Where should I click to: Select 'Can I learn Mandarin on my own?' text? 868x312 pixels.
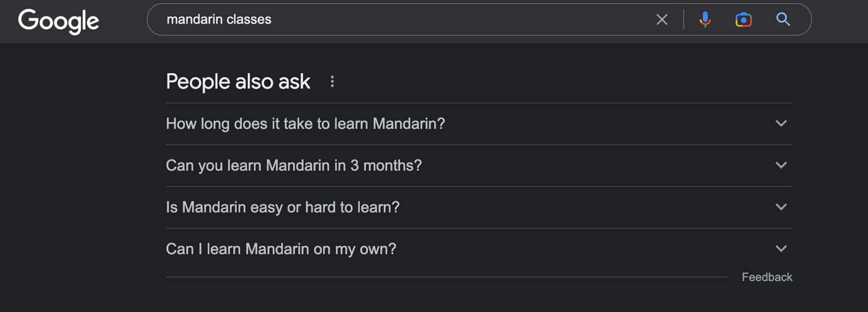[281, 249]
